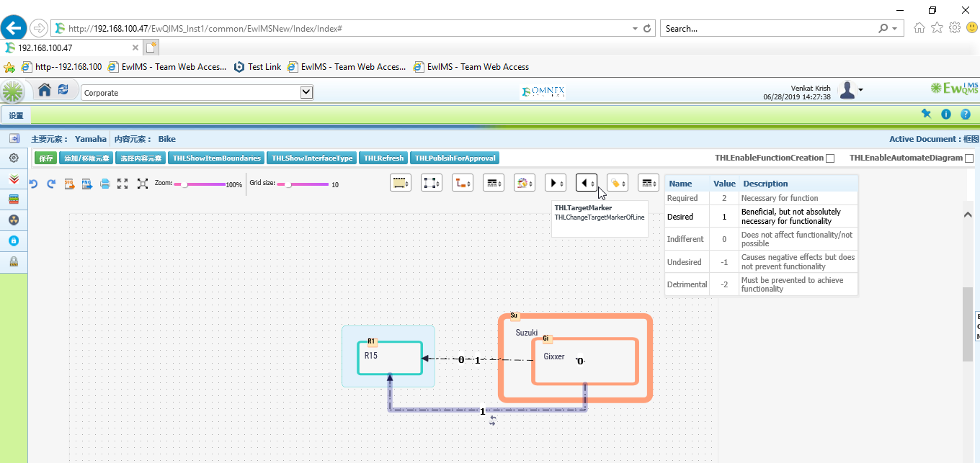
Task: Click the 添加/移除元素 button
Action: tap(86, 158)
